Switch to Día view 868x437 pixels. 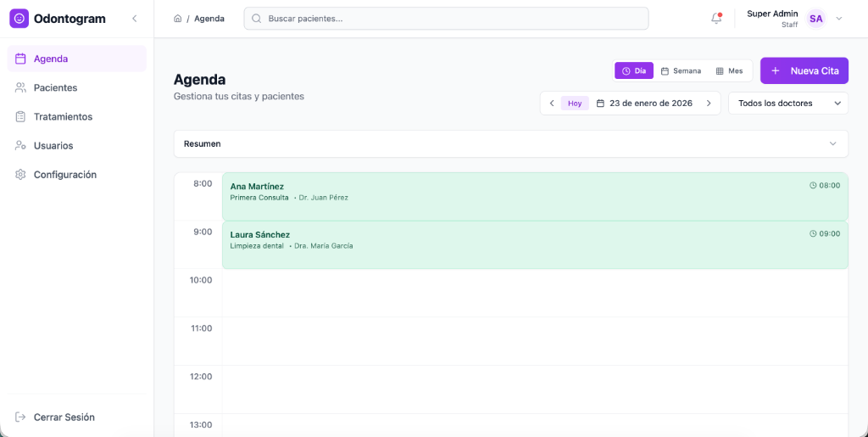634,71
